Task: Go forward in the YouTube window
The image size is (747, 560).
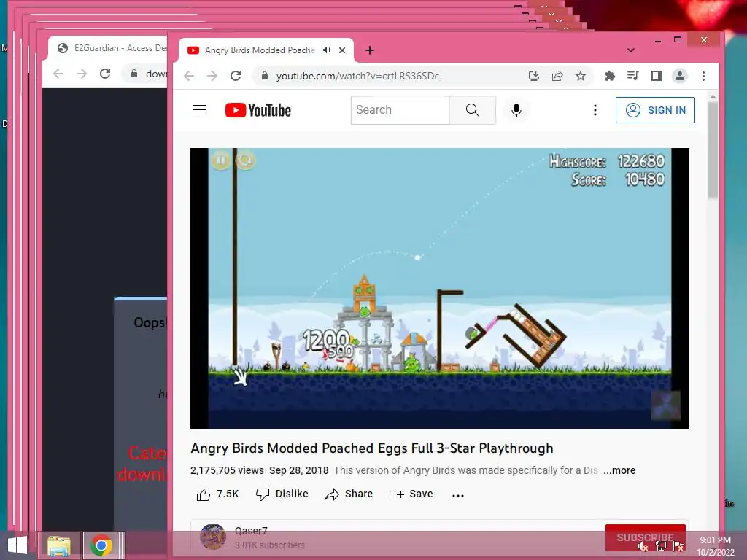Action: (212, 76)
